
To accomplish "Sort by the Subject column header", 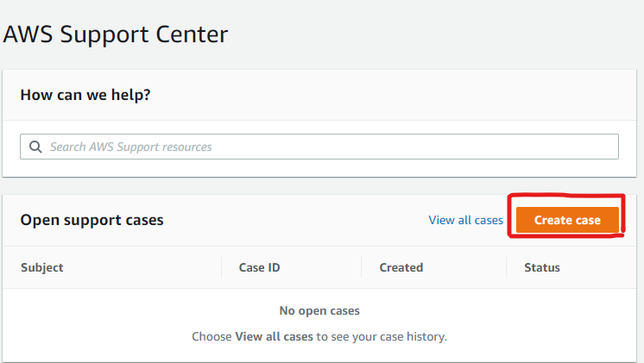I will pos(42,267).
